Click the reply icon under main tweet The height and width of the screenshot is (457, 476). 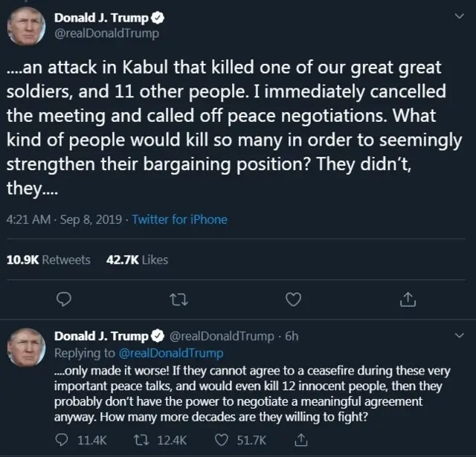[x=64, y=299]
